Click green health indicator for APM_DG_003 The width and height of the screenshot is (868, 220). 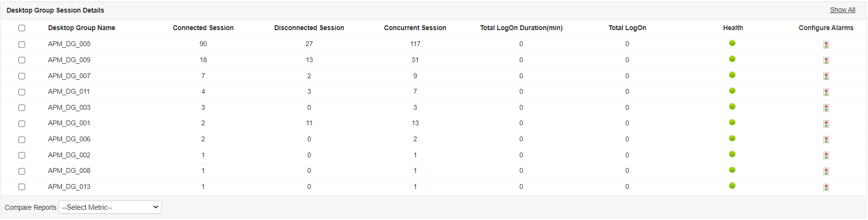coord(732,107)
